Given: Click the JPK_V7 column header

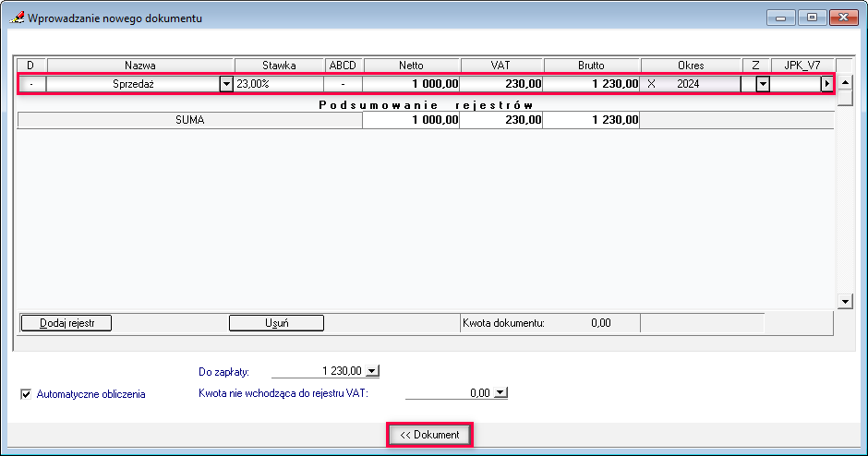Looking at the screenshot, I should (802, 66).
